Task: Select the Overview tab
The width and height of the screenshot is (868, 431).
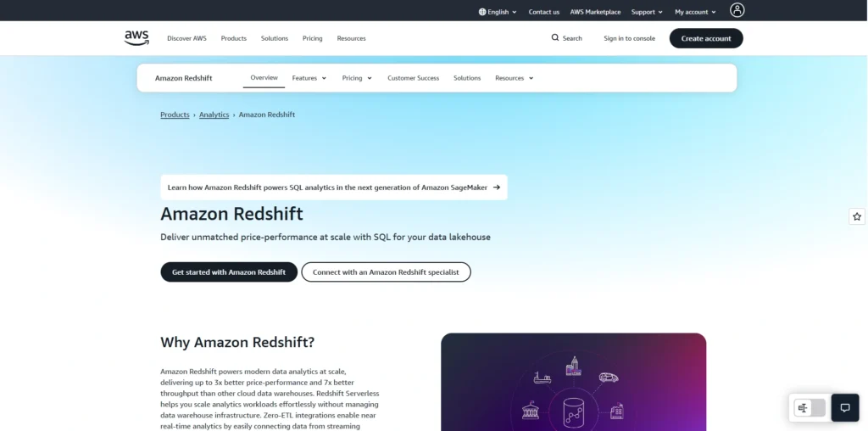Action: click(264, 78)
